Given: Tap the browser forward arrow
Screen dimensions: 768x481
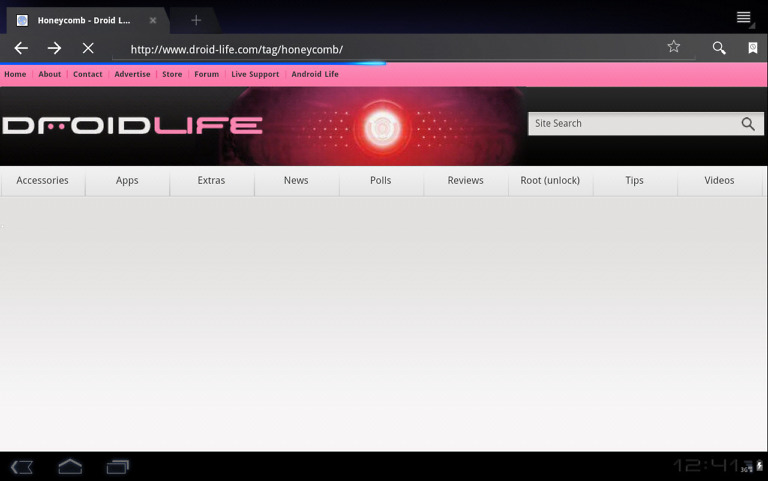Looking at the screenshot, I should 55,48.
